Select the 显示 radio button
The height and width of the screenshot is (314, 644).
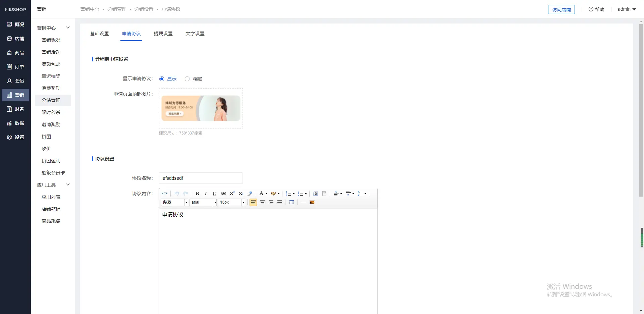[162, 79]
